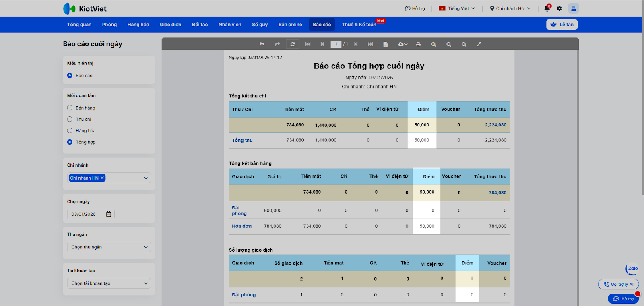
Task: Select the Tổng hợp radio option
Action: [x=70, y=142]
